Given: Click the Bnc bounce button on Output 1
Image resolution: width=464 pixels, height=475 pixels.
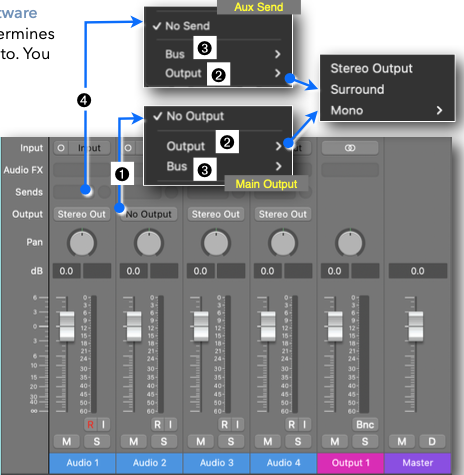Looking at the screenshot, I should click(365, 424).
